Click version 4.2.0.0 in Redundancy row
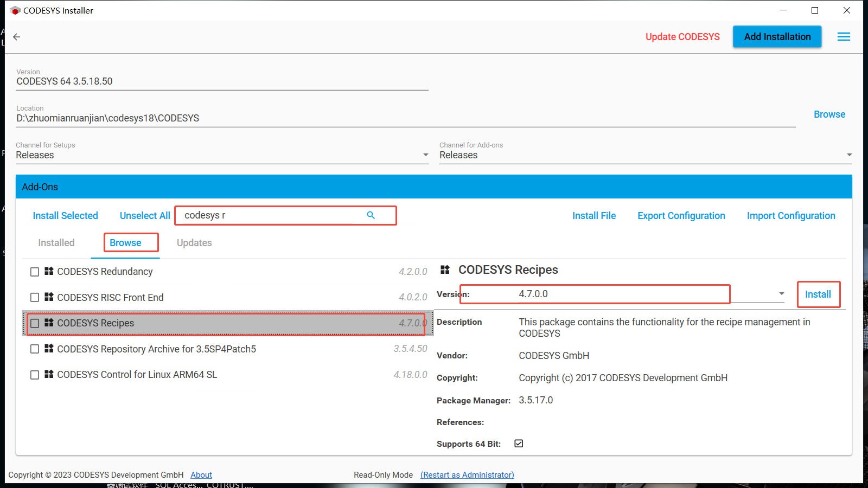This screenshot has width=868, height=488. (413, 272)
